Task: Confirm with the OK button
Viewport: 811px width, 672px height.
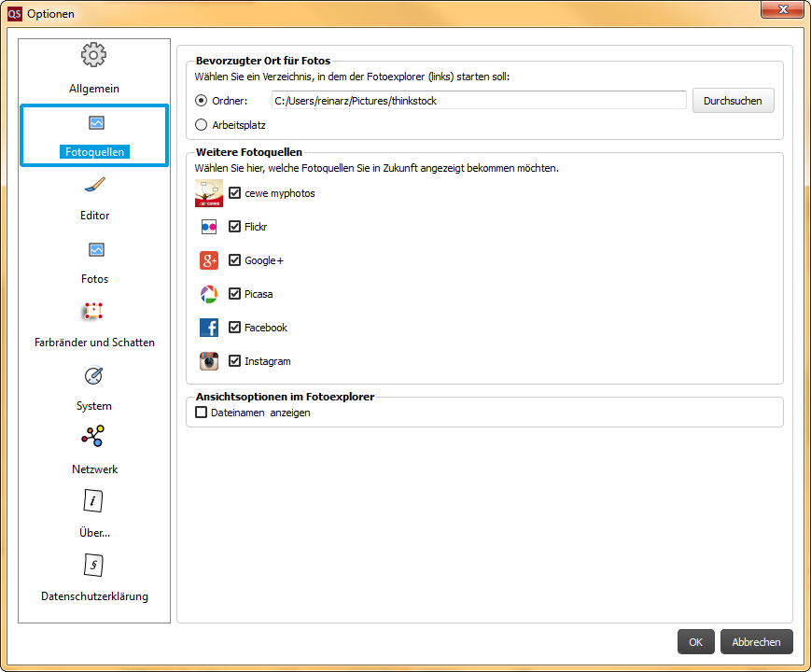Action: pos(695,642)
